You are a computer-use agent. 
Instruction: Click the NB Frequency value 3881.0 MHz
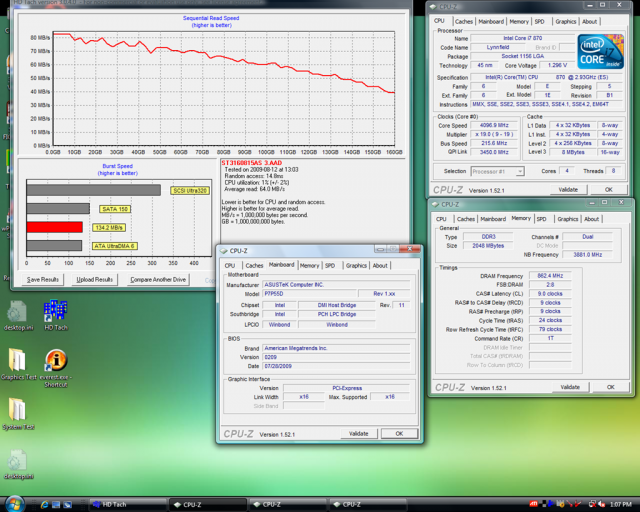[x=588, y=254]
